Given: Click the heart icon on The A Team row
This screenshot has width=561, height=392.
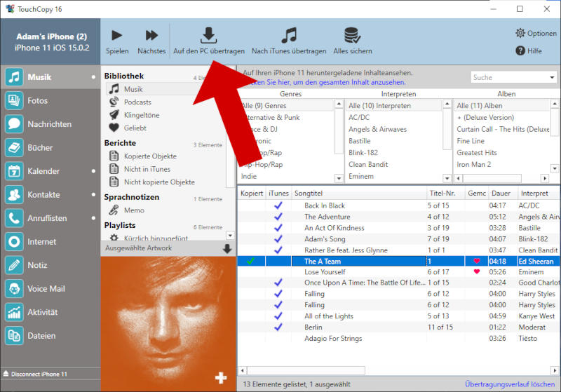Looking at the screenshot, I should point(476,261).
